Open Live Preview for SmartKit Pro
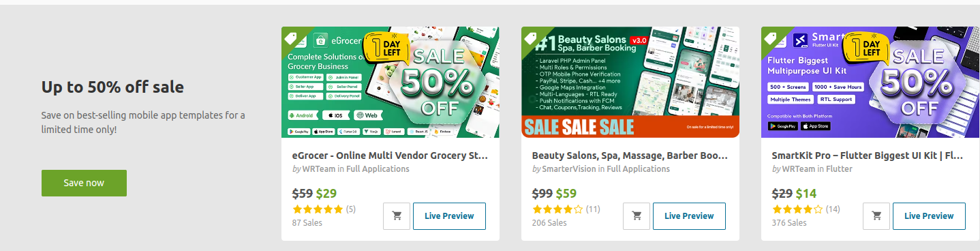The image size is (980, 251). [929, 216]
